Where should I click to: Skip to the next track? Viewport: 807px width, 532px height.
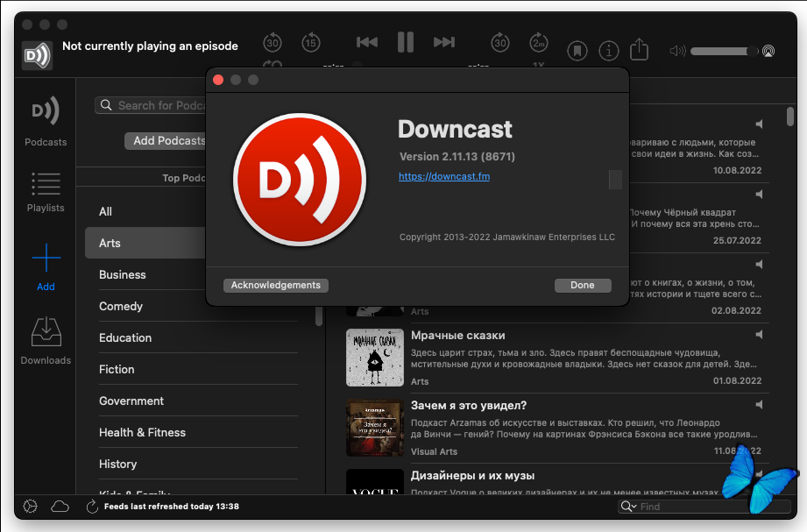[444, 42]
